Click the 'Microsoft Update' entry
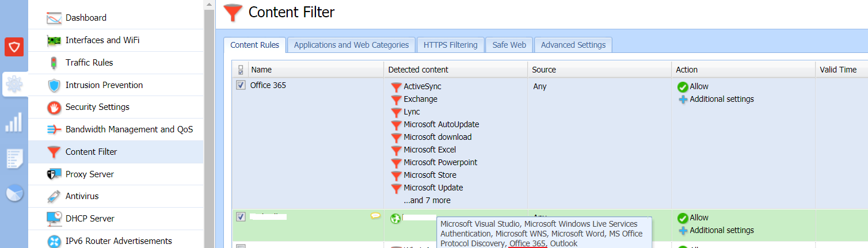 click(x=433, y=188)
